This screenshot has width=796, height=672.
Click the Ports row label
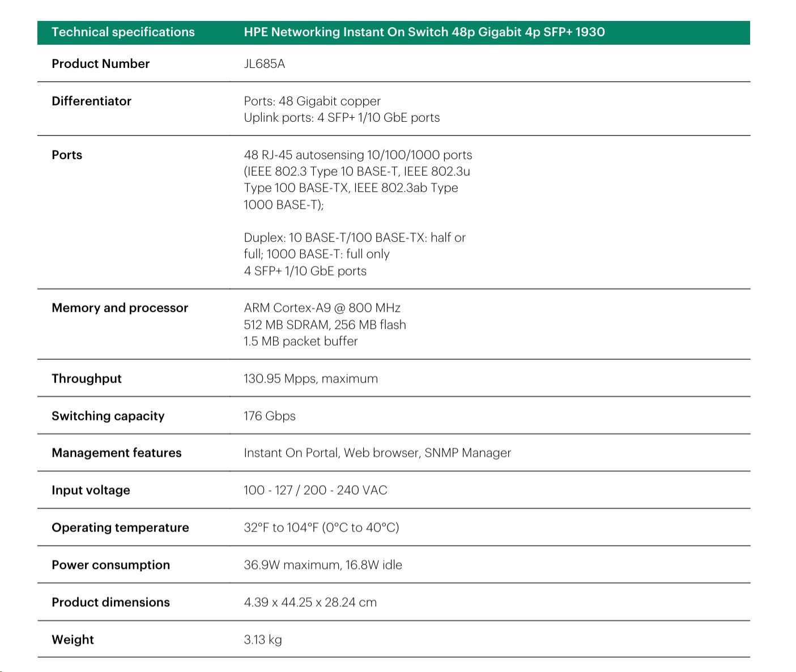(67, 155)
